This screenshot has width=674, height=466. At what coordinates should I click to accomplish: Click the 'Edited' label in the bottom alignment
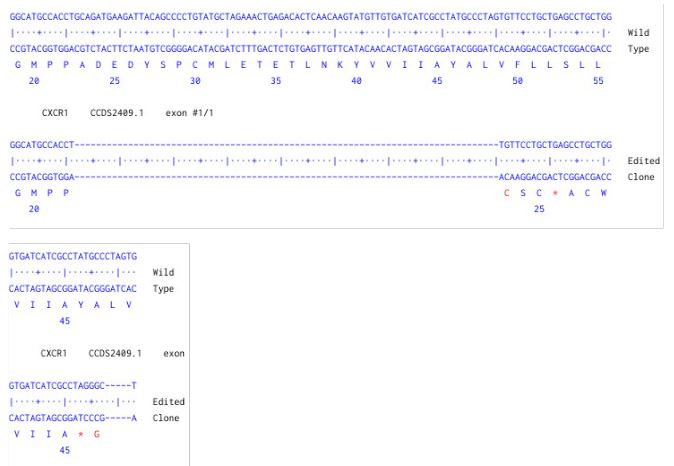[x=168, y=402]
